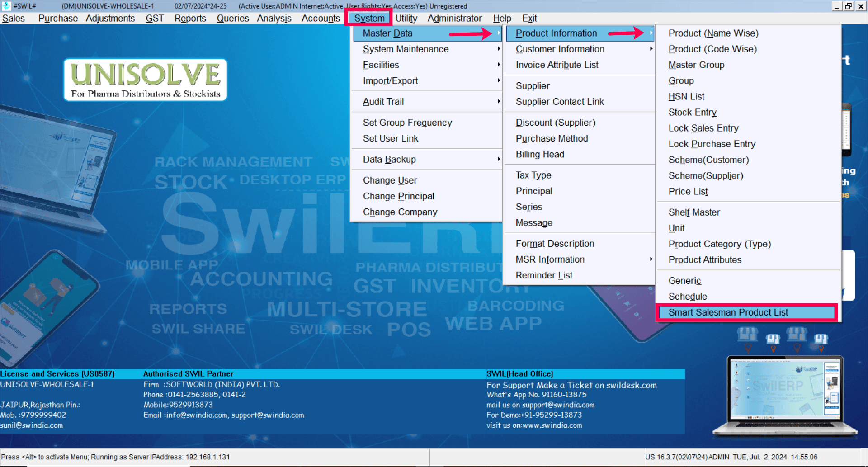Open the GST menu
The image size is (868, 467).
click(155, 19)
